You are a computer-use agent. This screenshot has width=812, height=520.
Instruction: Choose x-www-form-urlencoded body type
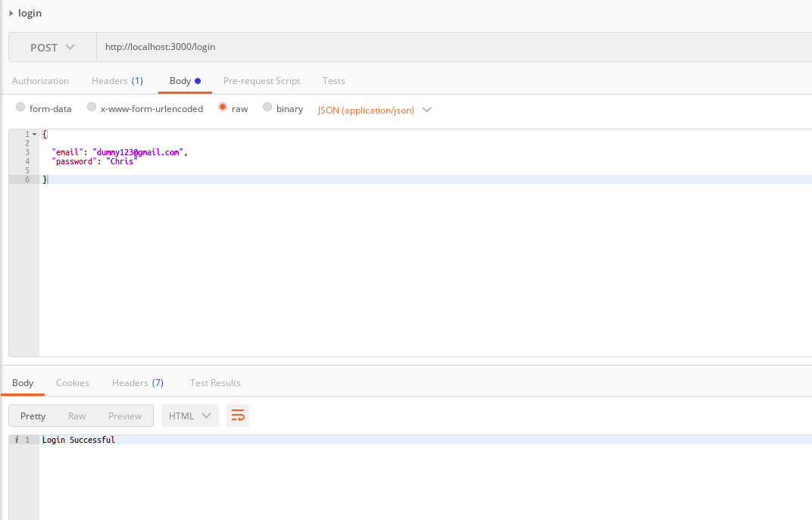(92, 107)
